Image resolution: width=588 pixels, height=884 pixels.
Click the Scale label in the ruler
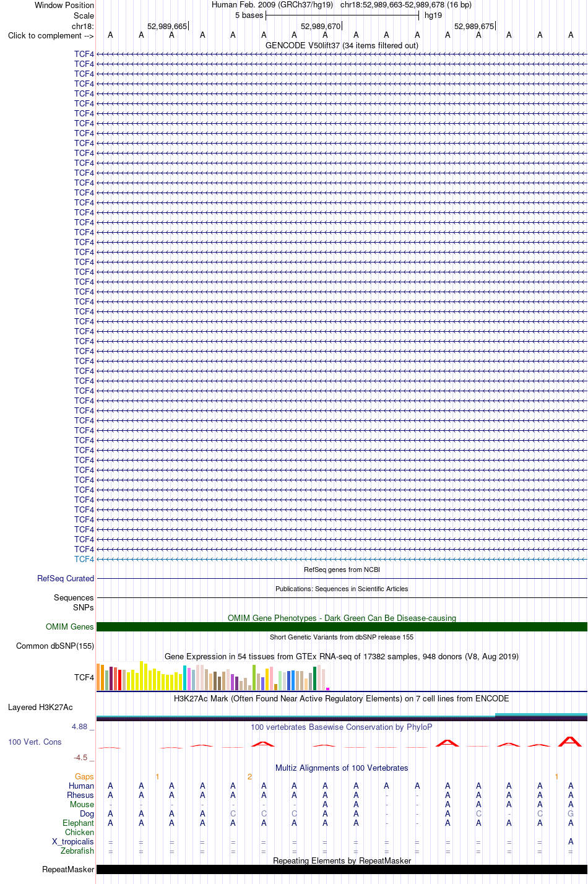point(84,15)
